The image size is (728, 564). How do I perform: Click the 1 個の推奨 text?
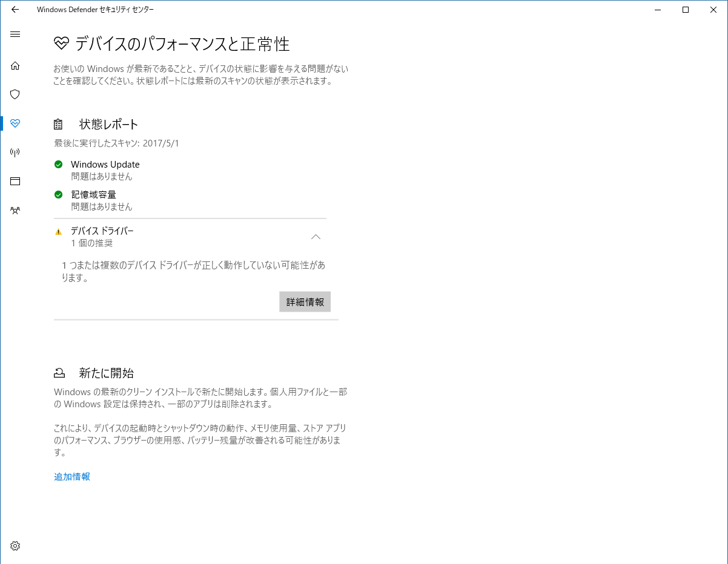point(91,243)
